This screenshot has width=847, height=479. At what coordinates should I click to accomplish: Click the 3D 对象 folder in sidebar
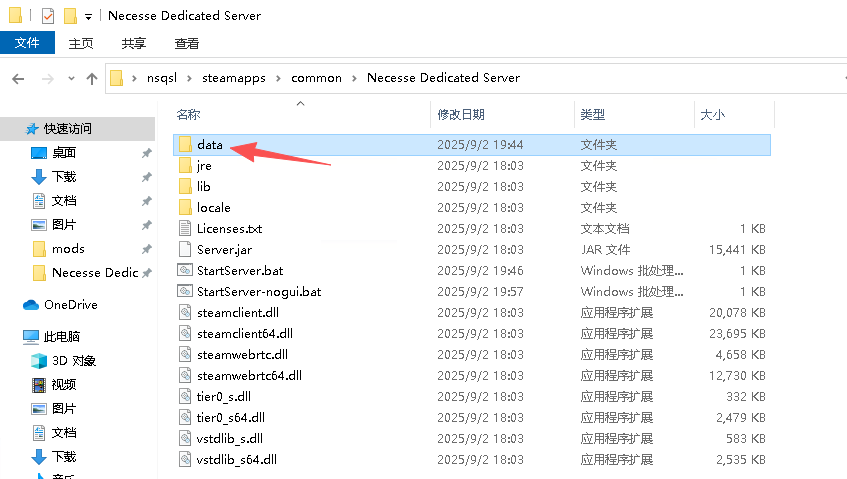click(72, 361)
